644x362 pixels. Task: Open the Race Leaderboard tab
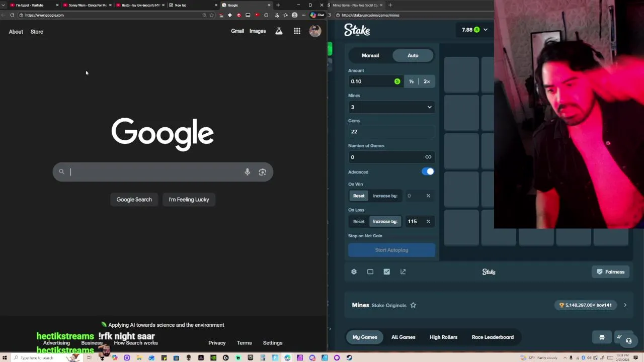tap(493, 337)
